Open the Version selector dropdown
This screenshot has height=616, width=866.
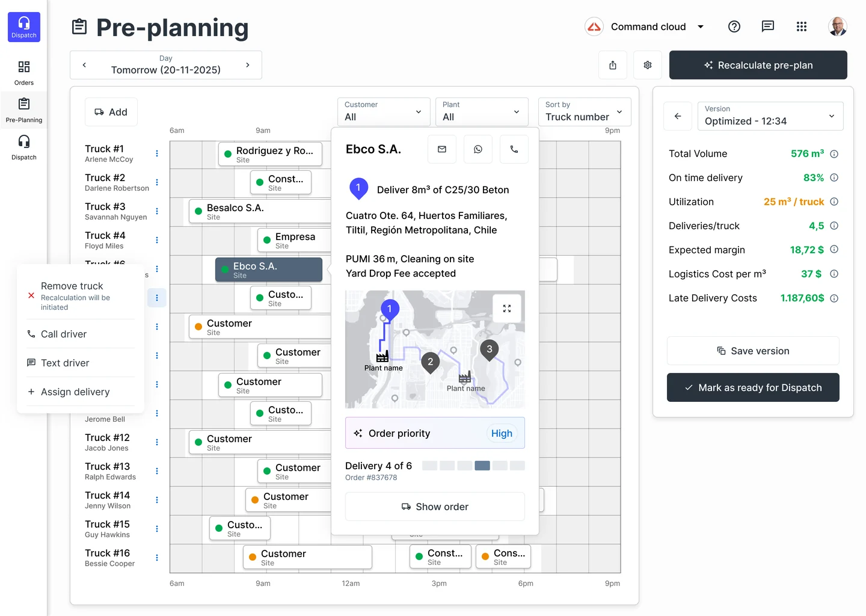770,116
